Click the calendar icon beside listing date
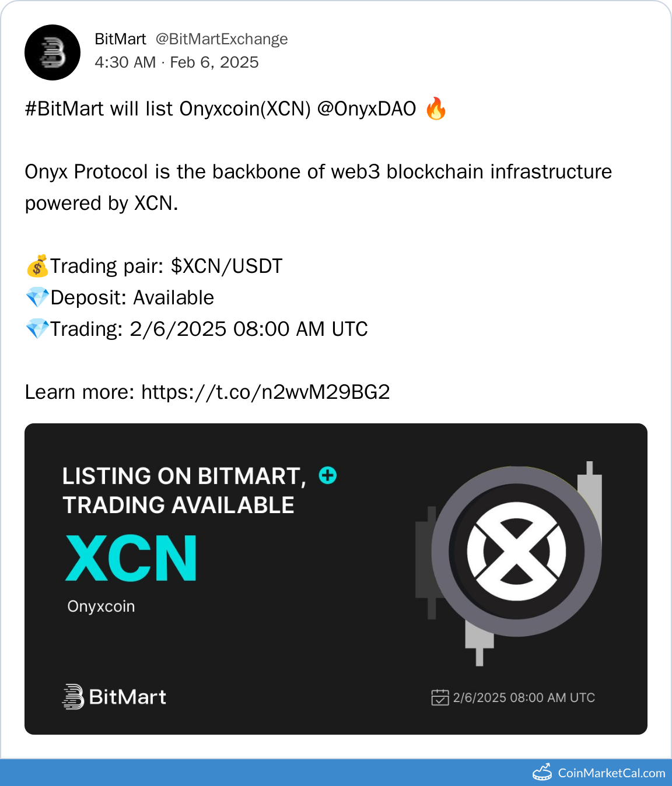The height and width of the screenshot is (786, 672). tap(440, 697)
